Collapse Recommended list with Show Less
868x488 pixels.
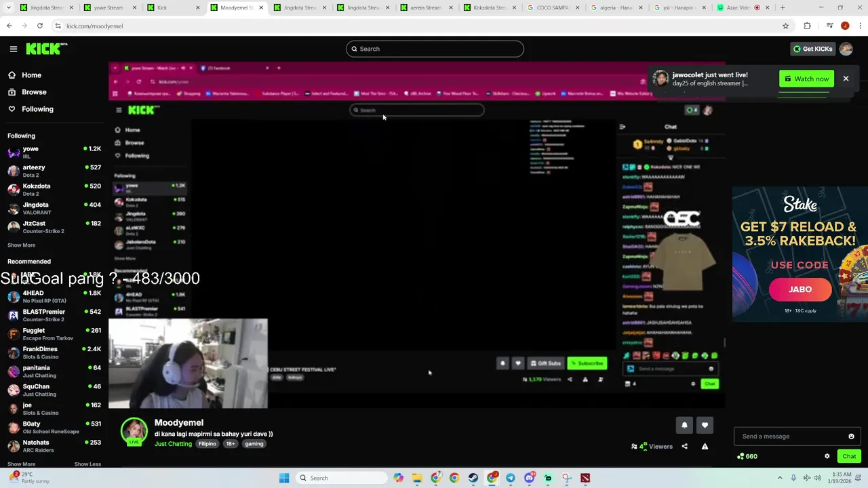coord(87,464)
